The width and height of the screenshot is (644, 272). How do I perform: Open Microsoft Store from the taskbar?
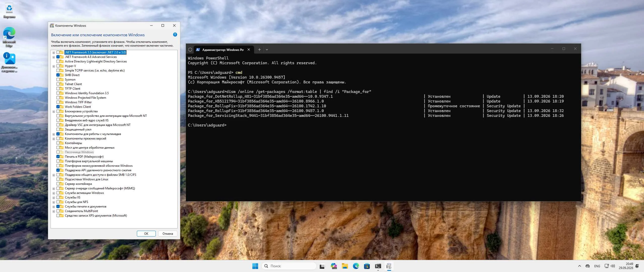367,266
